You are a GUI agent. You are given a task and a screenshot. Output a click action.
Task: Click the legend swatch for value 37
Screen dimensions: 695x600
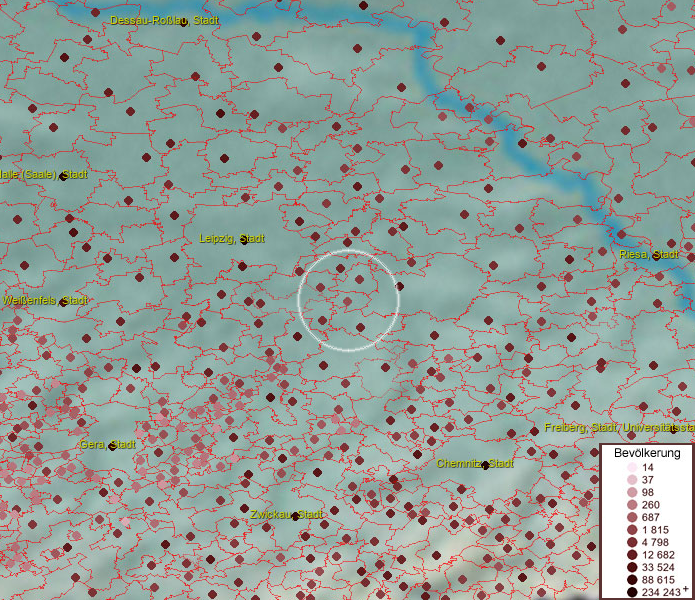(633, 479)
